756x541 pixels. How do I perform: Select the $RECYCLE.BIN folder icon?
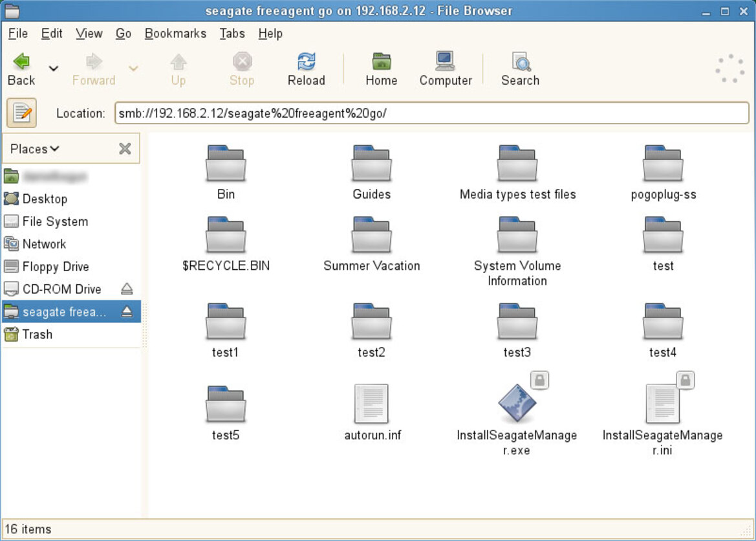click(x=226, y=235)
